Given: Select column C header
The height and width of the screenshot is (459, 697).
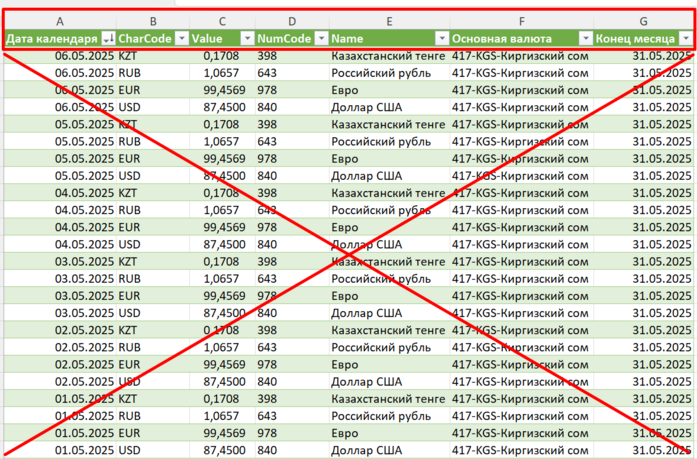Looking at the screenshot, I should 222,21.
